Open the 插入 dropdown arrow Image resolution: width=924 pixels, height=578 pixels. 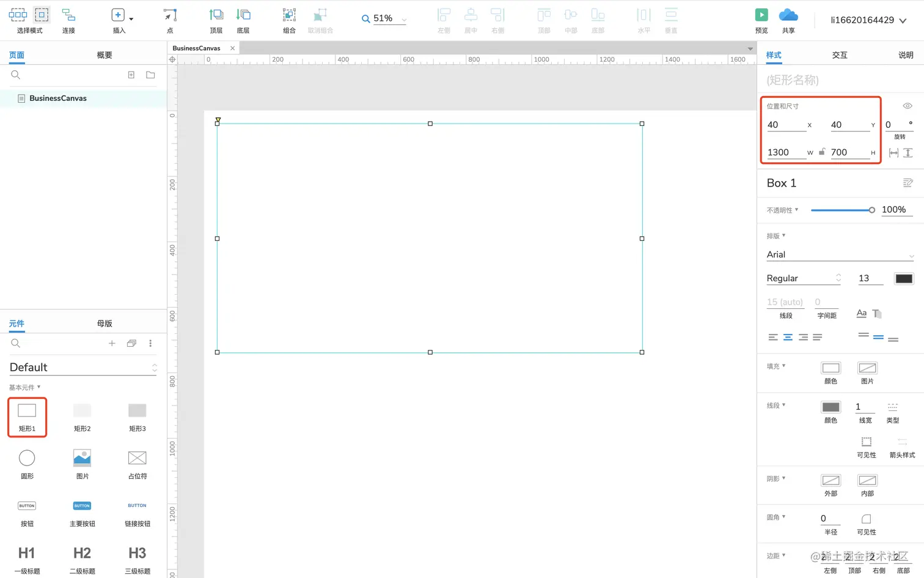coord(131,19)
